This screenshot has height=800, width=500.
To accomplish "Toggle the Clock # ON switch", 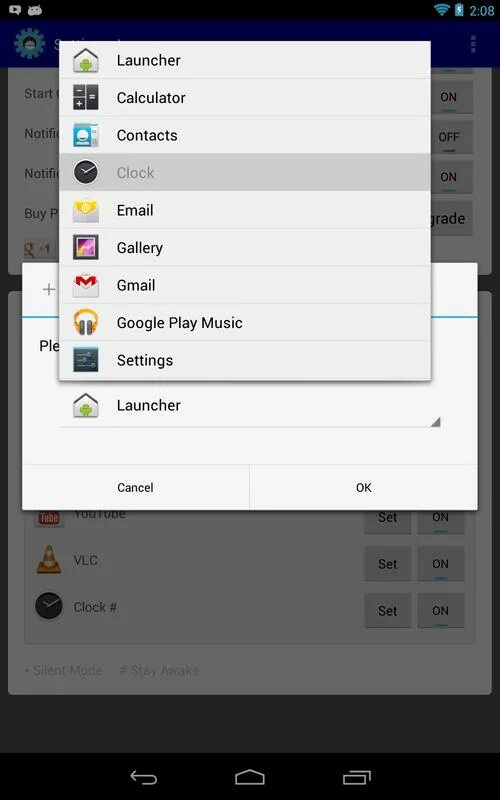I will click(x=440, y=611).
